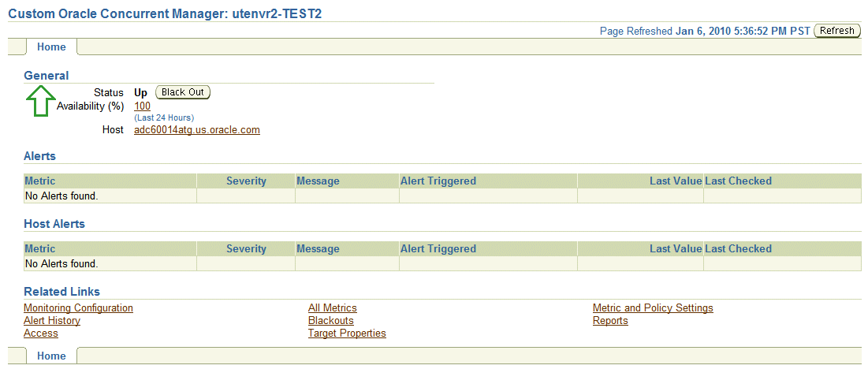Open Alert History link

coord(52,321)
